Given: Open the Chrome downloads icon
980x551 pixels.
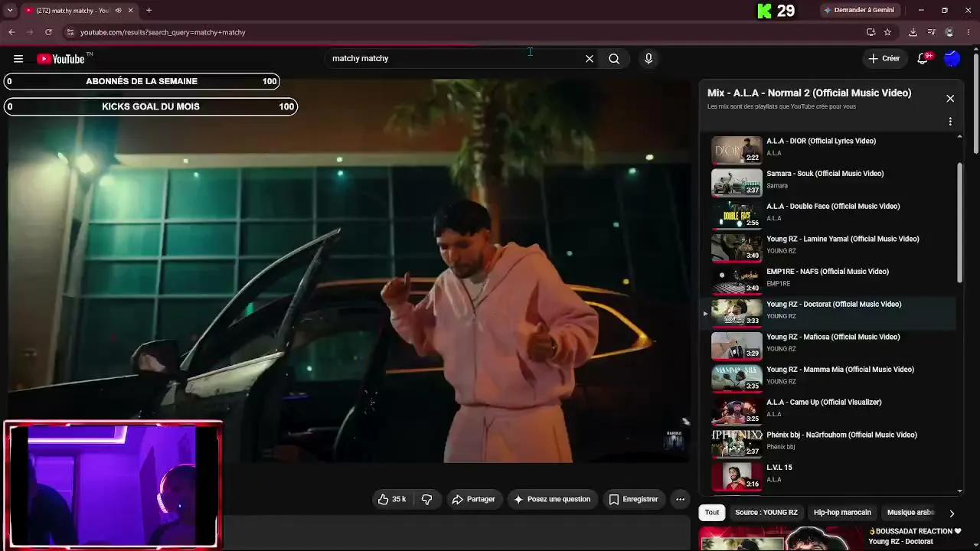Looking at the screenshot, I should click(x=913, y=32).
